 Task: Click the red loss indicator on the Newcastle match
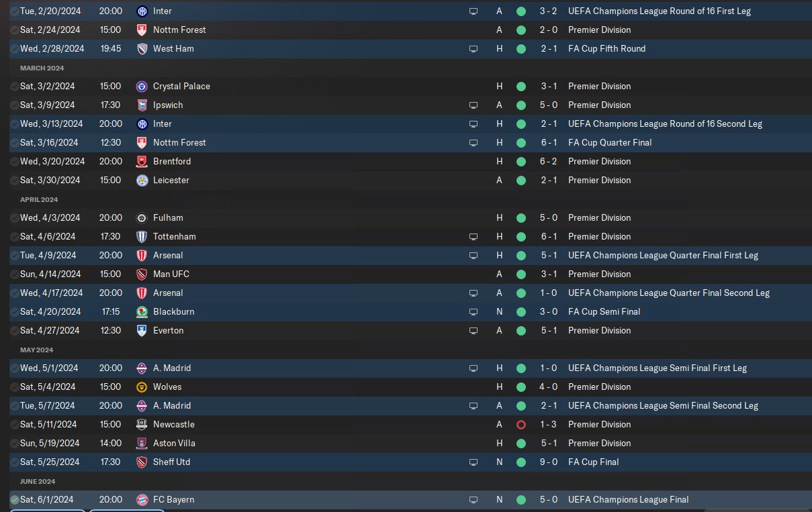pyautogui.click(x=521, y=424)
